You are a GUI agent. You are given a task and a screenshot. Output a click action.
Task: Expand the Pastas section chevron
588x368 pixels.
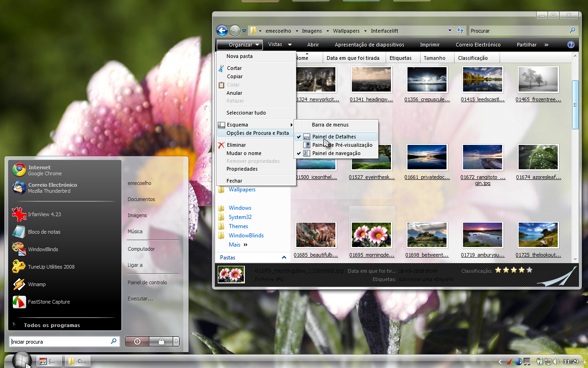pyautogui.click(x=284, y=258)
